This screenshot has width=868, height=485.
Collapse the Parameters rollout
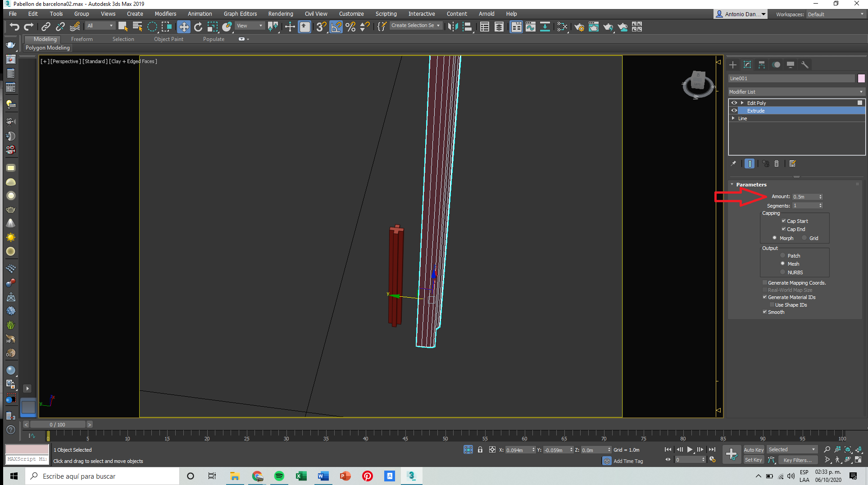(732, 185)
